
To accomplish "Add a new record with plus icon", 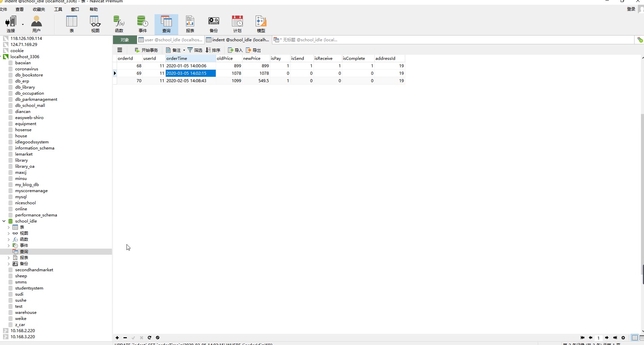I will tap(117, 338).
